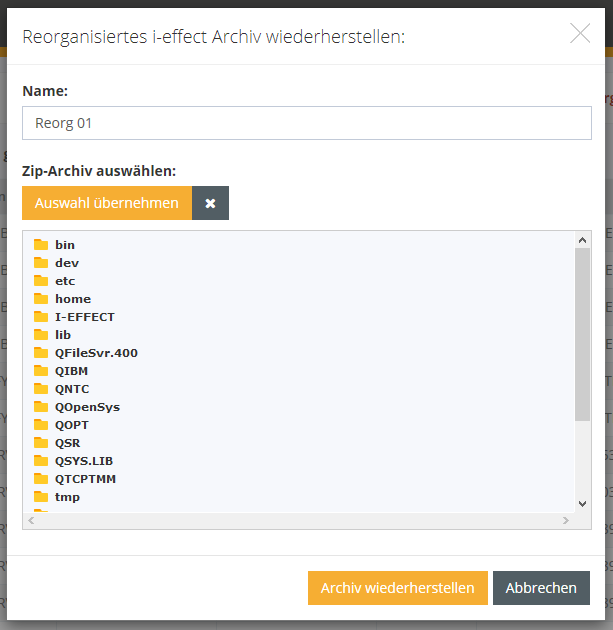Click the folder icon beside home
The image size is (613, 630).
(41, 299)
